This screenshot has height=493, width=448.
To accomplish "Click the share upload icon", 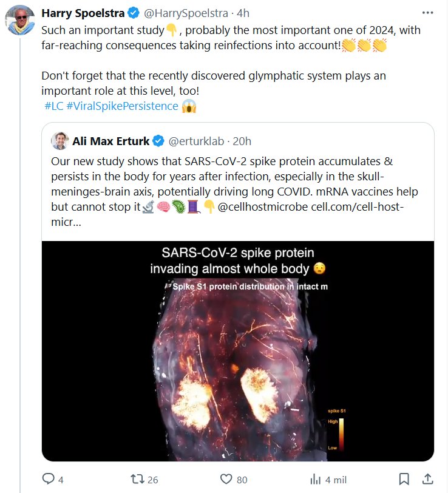I will 427,479.
